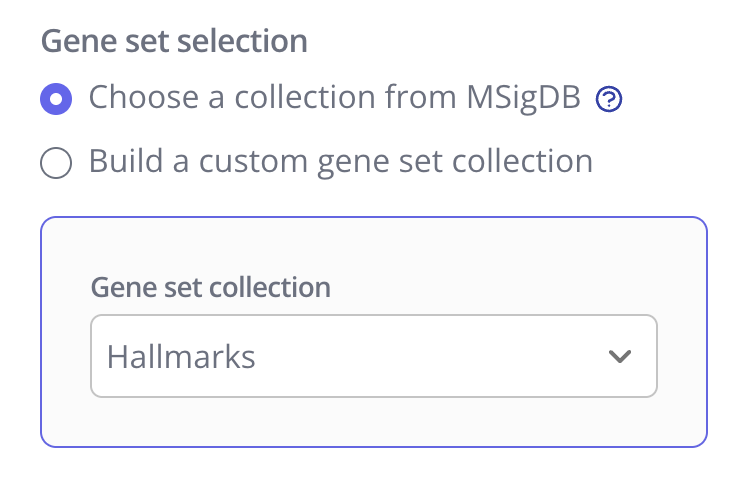Pick the filled radio circle for MSigDB collection
The width and height of the screenshot is (730, 480).
tap(56, 99)
